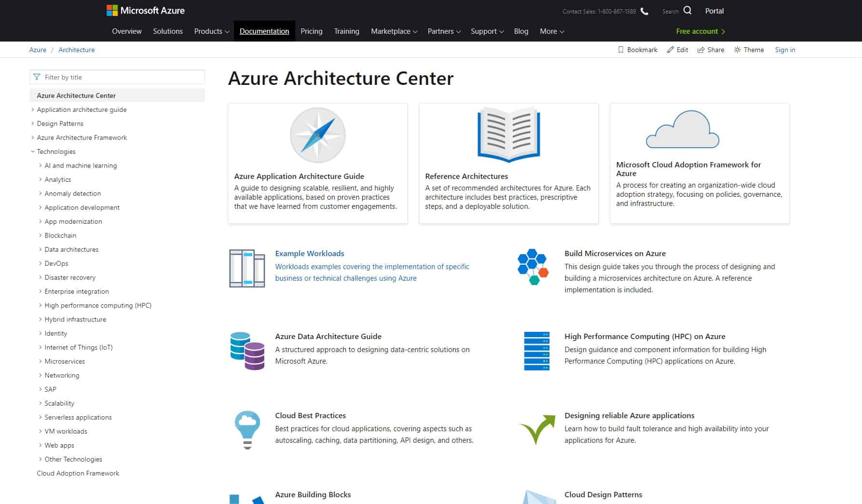
Task: Open the Solutions menu item
Action: (x=168, y=31)
